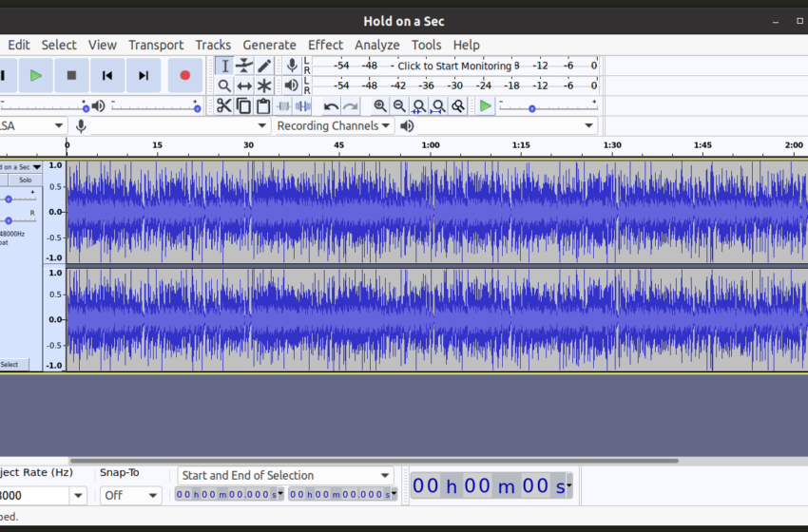Skip to start of track
The width and height of the screenshot is (808, 532).
click(x=107, y=76)
